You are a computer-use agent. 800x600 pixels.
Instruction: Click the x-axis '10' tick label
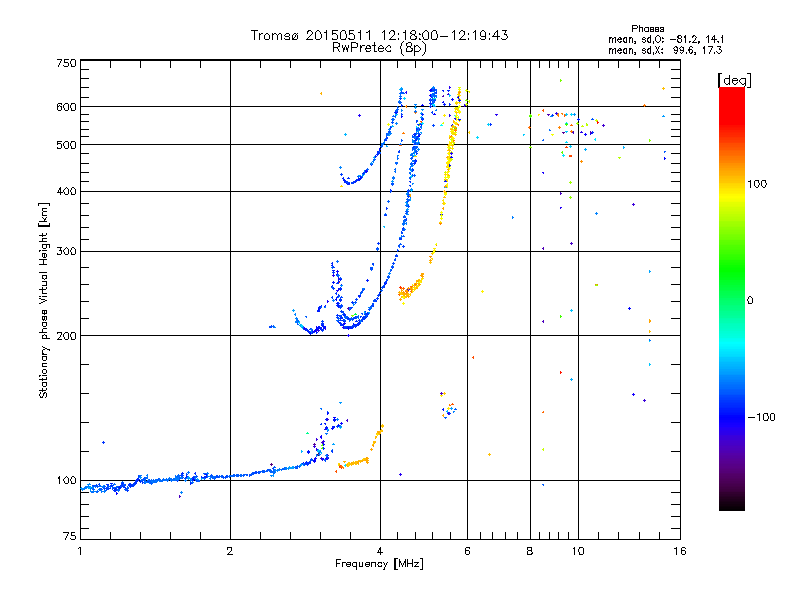(x=578, y=551)
